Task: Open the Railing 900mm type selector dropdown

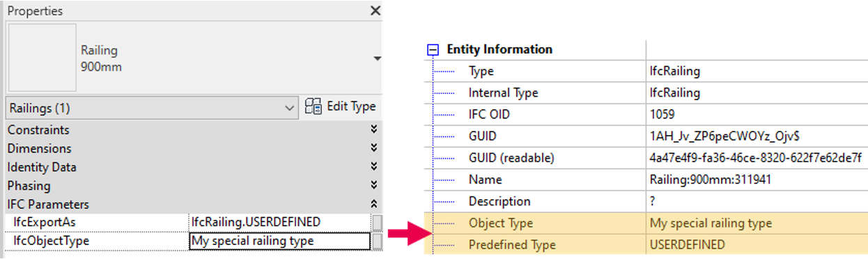Action: 377,59
